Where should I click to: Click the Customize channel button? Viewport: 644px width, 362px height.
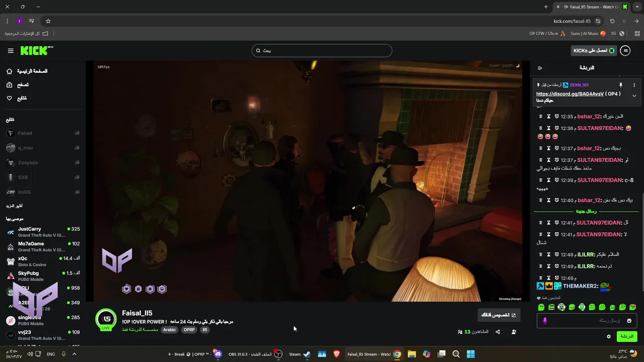click(x=499, y=315)
